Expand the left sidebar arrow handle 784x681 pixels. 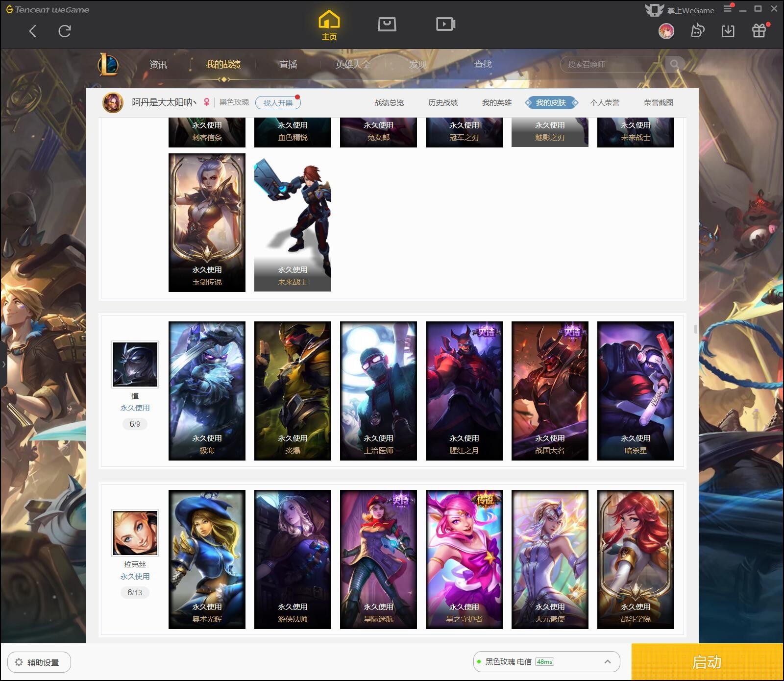(3, 364)
